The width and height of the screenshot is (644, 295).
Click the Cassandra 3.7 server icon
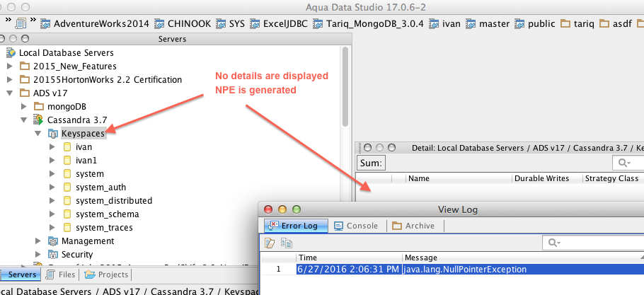[39, 120]
